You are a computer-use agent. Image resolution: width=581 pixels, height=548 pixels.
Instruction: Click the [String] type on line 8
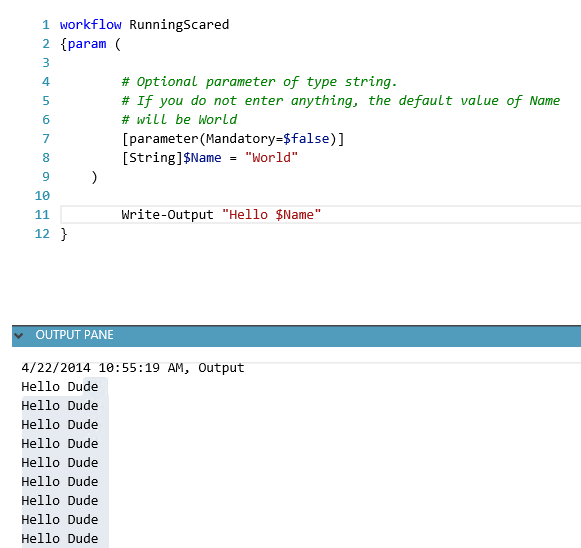click(152, 158)
